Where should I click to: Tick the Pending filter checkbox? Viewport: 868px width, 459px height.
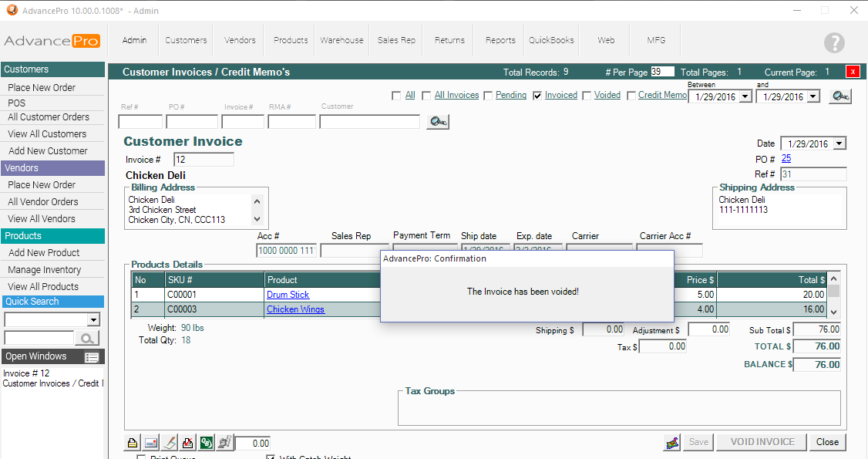(488, 96)
